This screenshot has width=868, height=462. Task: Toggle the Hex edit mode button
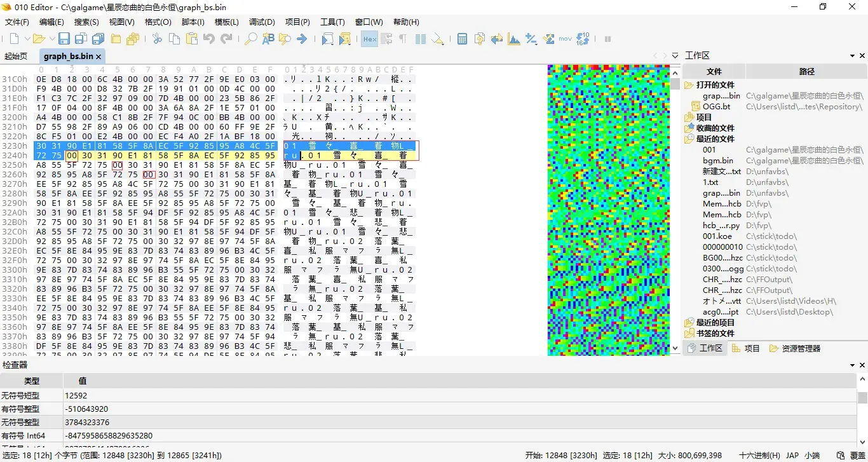point(369,39)
